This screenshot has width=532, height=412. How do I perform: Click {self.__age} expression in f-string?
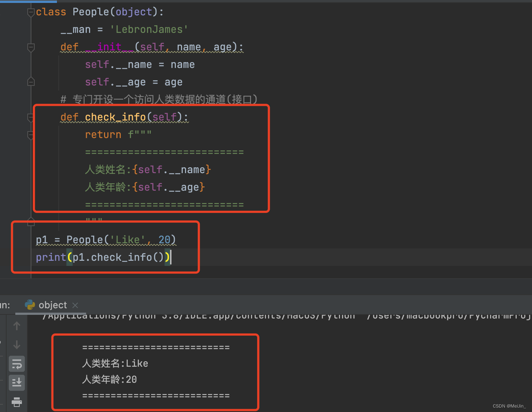169,187
